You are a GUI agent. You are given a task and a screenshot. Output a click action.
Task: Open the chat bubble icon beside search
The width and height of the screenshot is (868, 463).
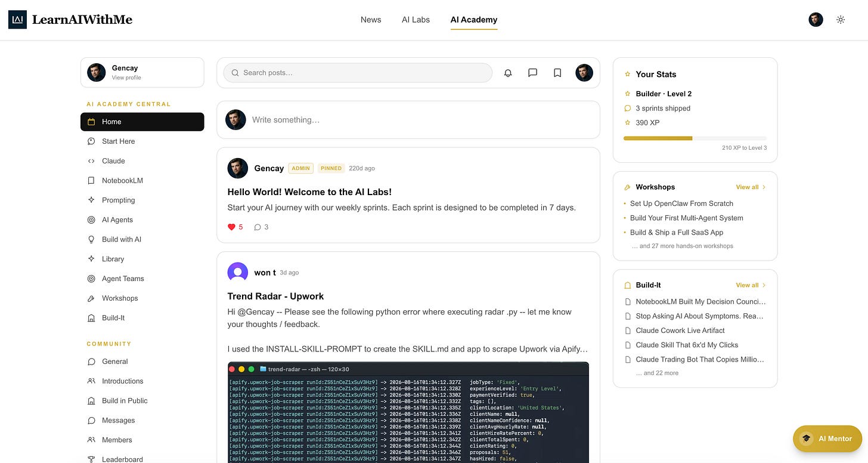tap(533, 73)
